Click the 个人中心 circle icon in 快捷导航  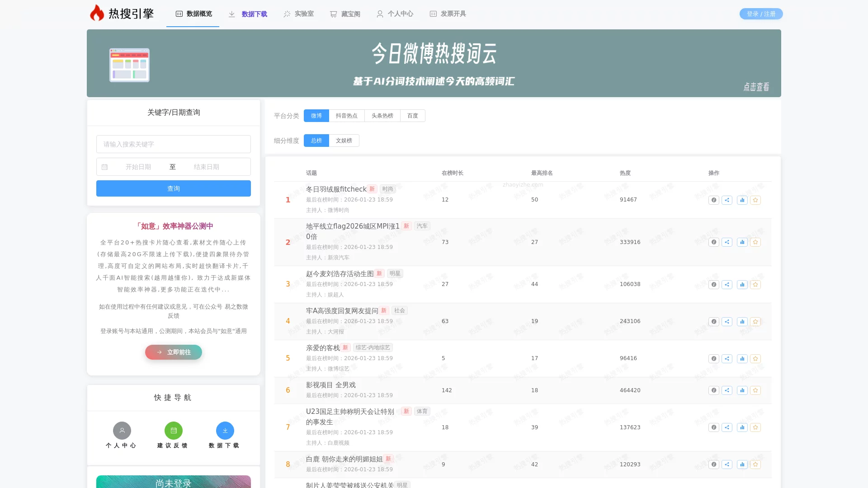click(121, 430)
